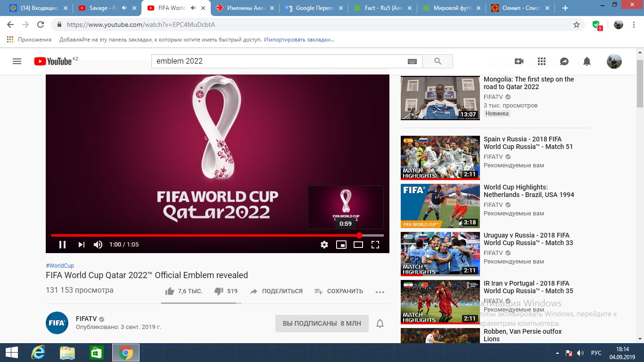Screen dimensions: 644x362
Task: Open the green shield extension icon
Action: point(597,25)
